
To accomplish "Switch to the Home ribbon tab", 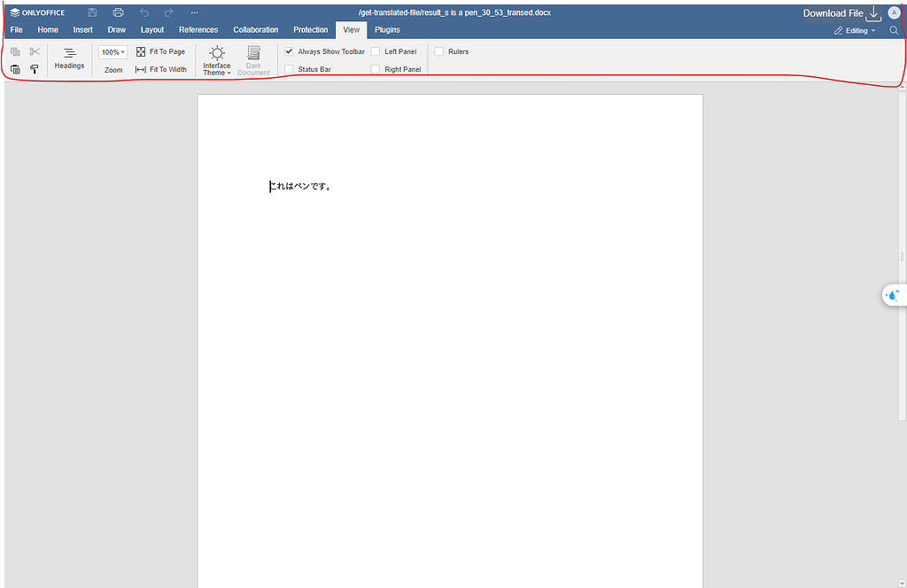I will [x=47, y=29].
